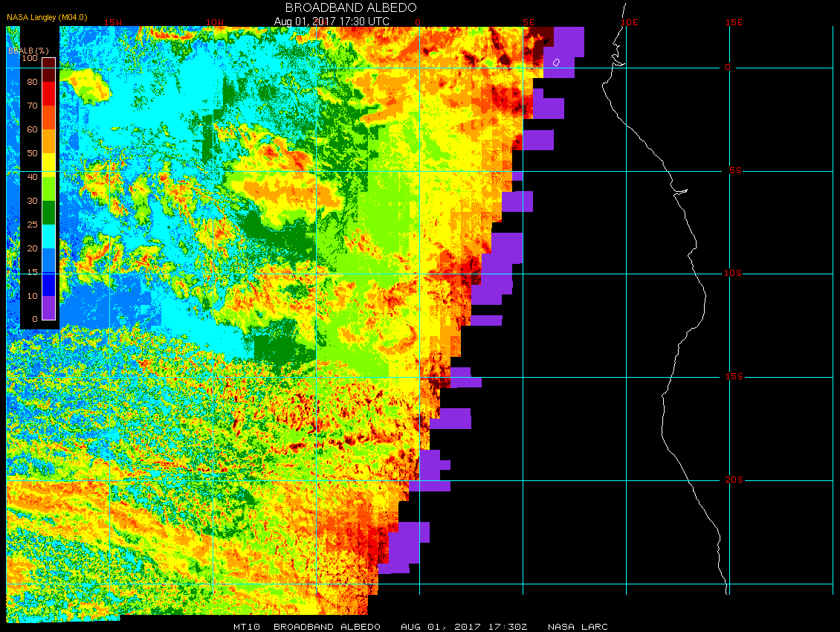This screenshot has height=632, width=840.
Task: Click the MT10 text in bottom caption
Action: (x=247, y=627)
